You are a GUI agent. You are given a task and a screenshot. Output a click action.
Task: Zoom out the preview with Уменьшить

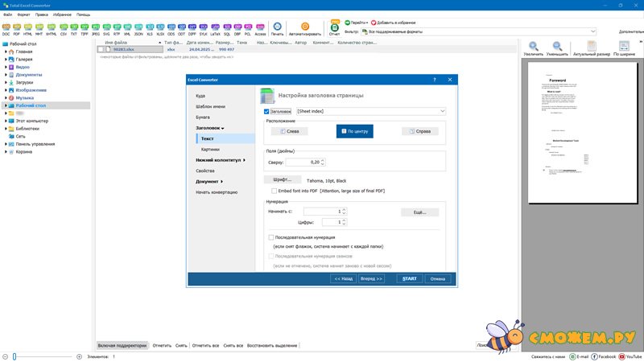coord(557,48)
